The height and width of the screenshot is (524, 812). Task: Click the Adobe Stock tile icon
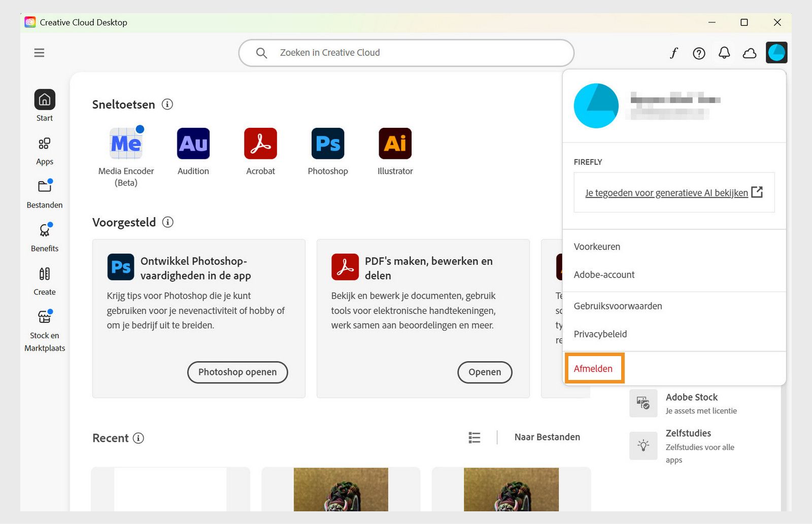pyautogui.click(x=643, y=403)
